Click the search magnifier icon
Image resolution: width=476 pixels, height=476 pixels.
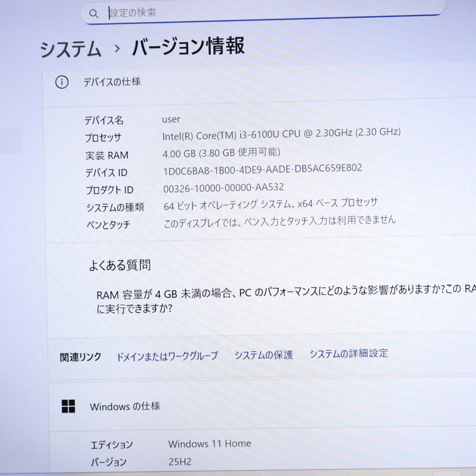(94, 14)
